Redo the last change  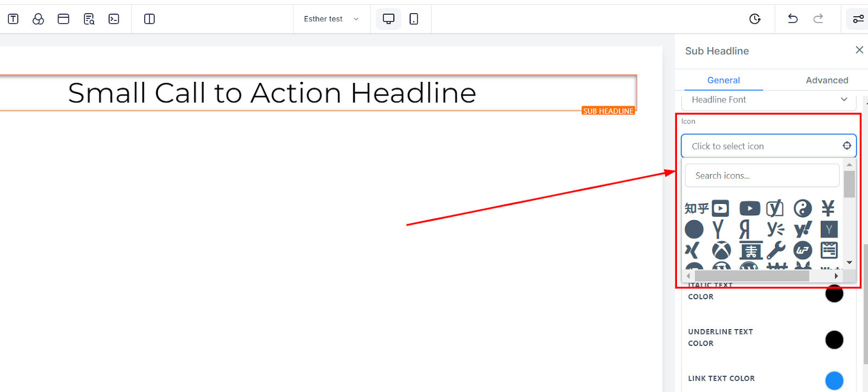(x=818, y=19)
